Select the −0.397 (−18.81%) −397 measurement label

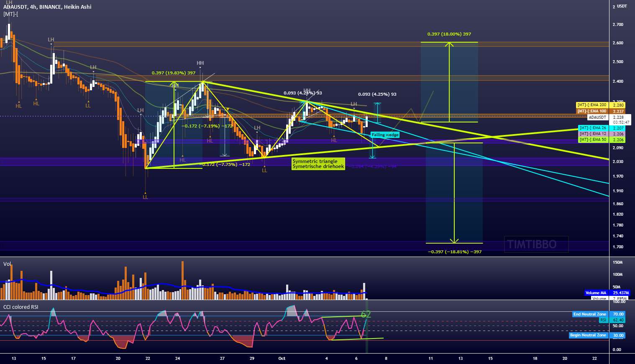(455, 252)
